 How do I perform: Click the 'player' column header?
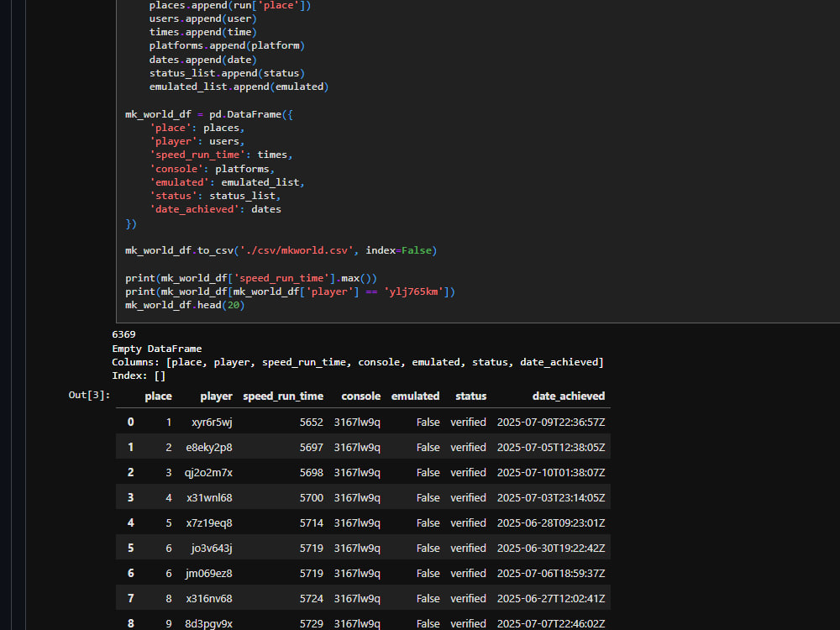coord(216,396)
